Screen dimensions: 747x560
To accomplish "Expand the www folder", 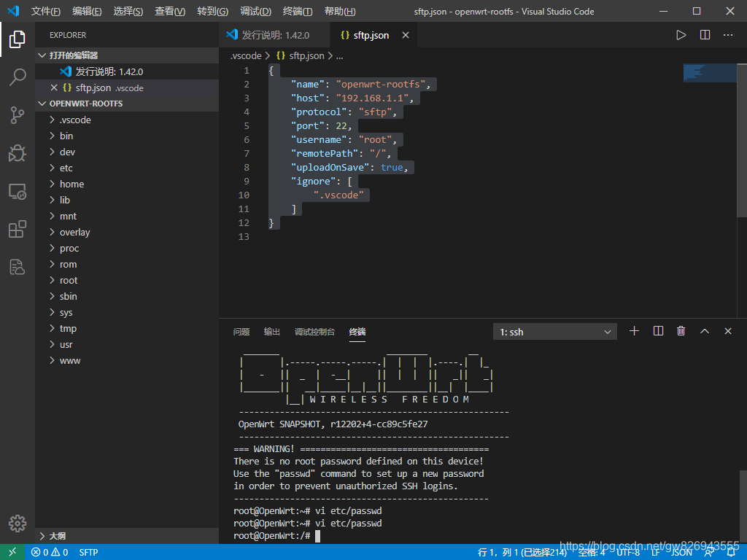I will coord(127,360).
